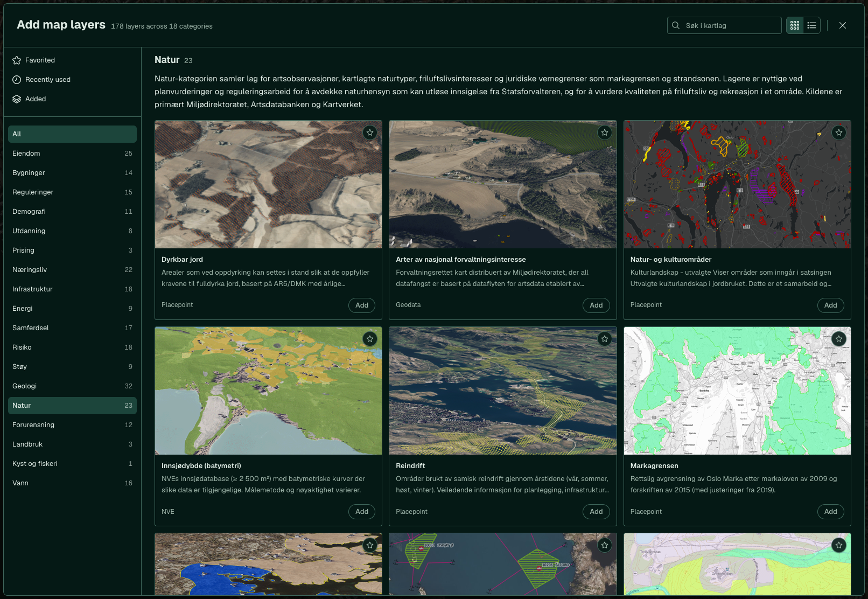Open the Markagrensen map thumbnail

point(737,391)
